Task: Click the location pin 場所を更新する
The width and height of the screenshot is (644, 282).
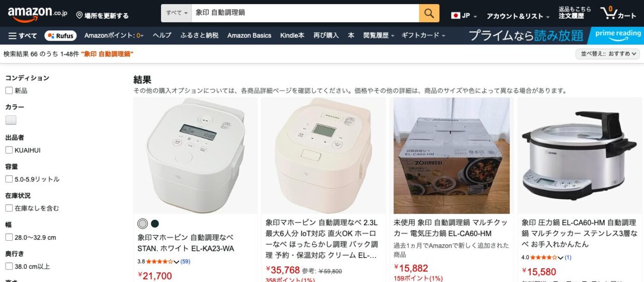Action: point(103,16)
